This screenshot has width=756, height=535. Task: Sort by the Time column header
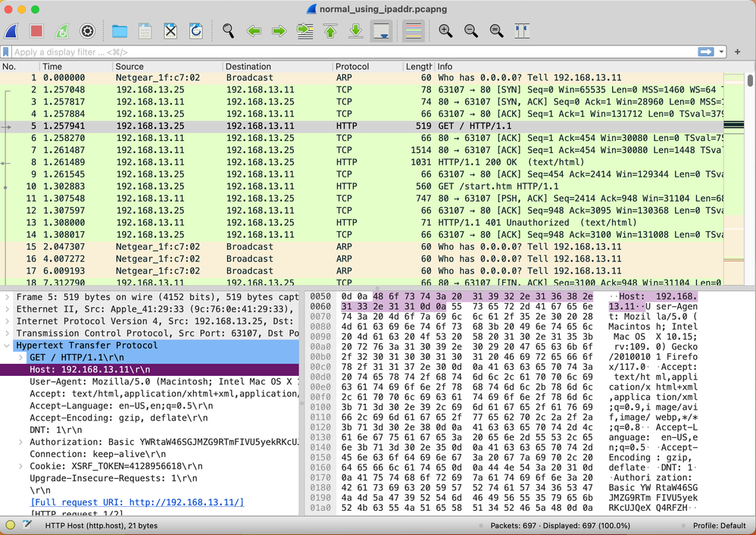(x=76, y=67)
